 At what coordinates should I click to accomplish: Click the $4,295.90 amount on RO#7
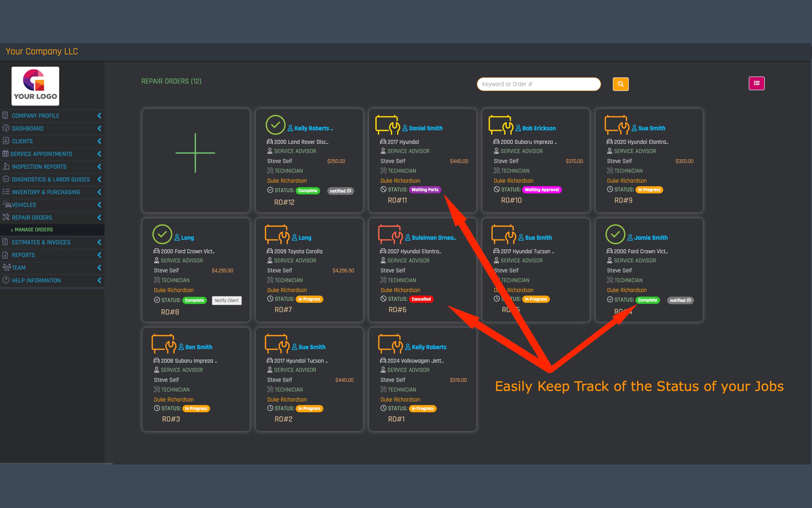click(343, 270)
